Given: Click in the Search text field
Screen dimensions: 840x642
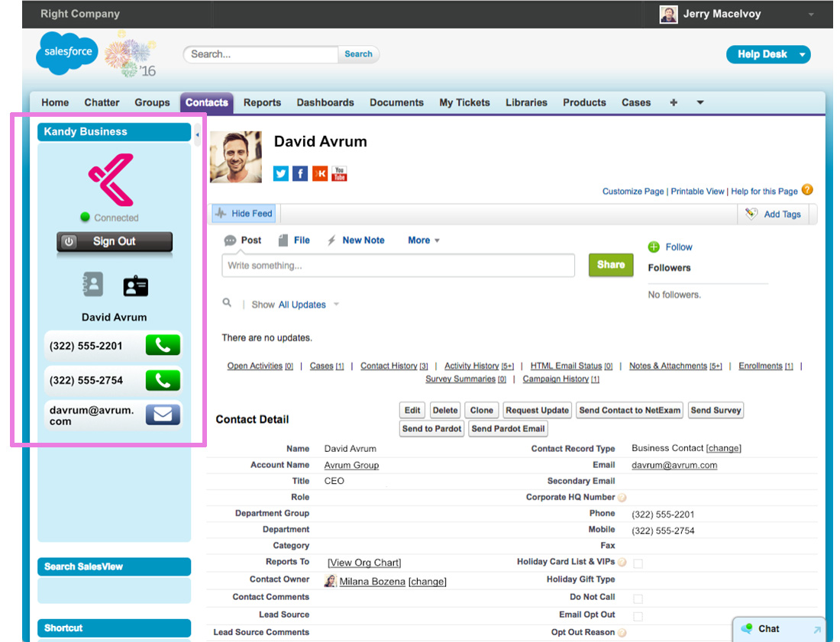Looking at the screenshot, I should pyautogui.click(x=261, y=54).
